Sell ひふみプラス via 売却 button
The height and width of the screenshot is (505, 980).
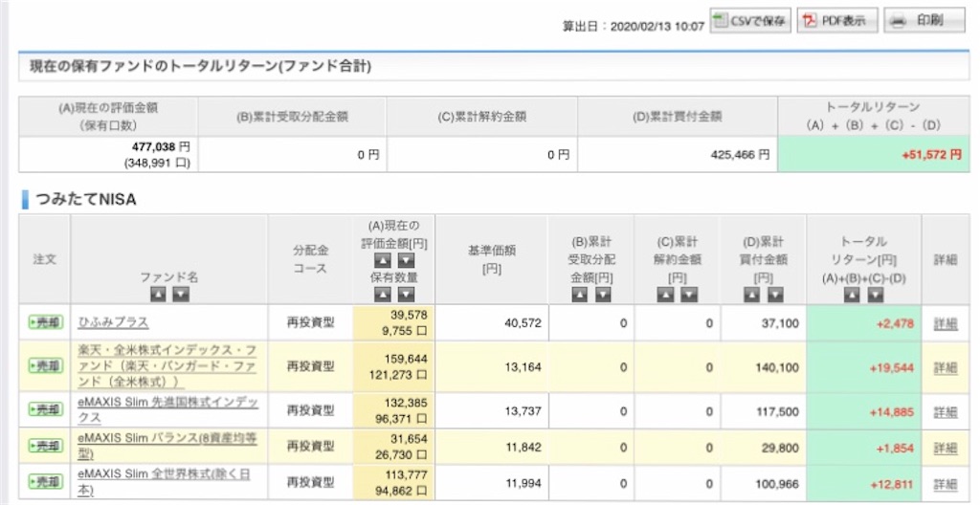click(x=45, y=322)
